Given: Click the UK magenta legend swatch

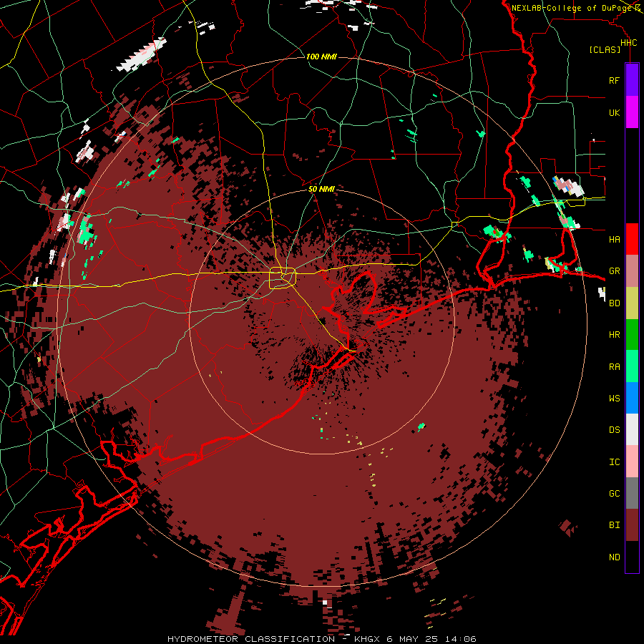Looking at the screenshot, I should coord(632,112).
